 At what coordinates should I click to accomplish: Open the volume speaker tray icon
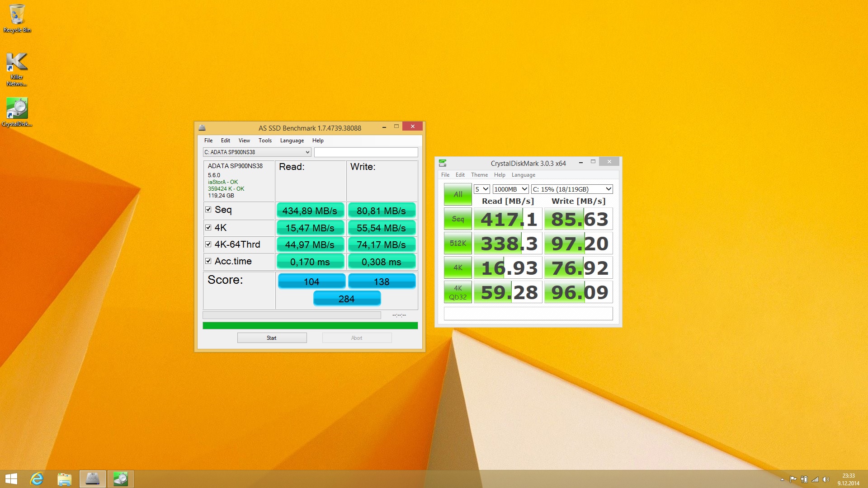(x=826, y=479)
